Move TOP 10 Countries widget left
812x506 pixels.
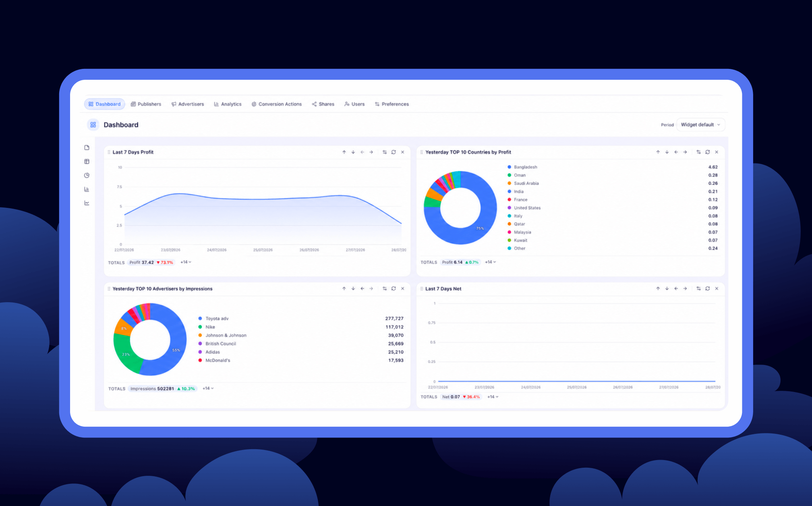pyautogui.click(x=676, y=152)
